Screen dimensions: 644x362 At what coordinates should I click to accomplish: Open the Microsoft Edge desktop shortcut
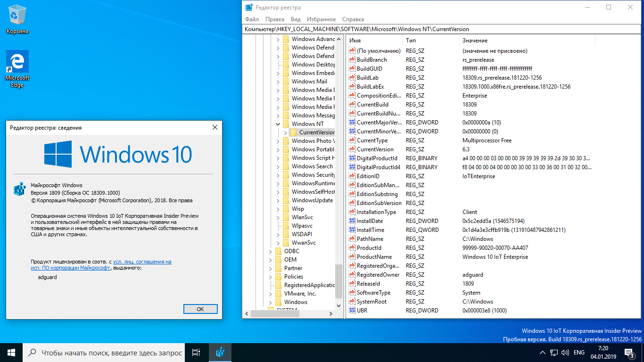click(x=17, y=69)
